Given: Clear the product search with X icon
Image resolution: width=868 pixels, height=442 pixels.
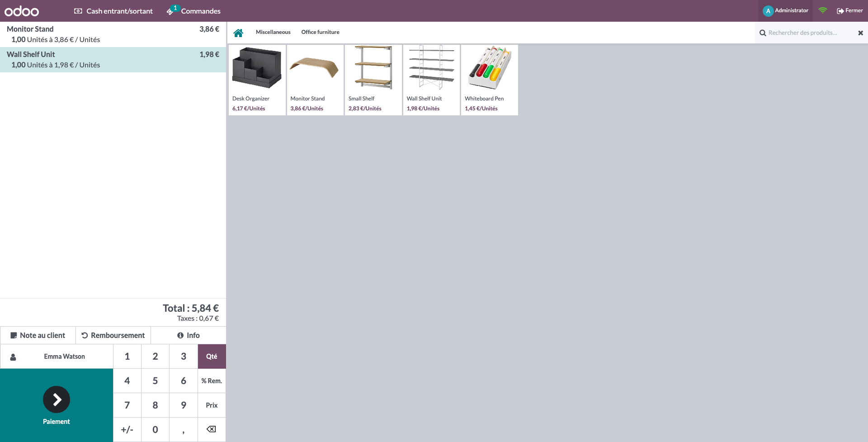Looking at the screenshot, I should [x=860, y=33].
